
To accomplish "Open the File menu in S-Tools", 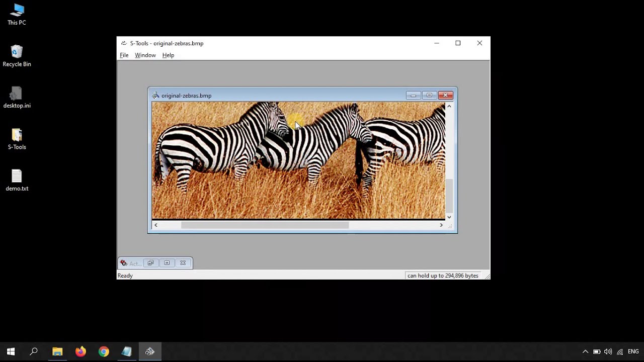I will pyautogui.click(x=124, y=55).
